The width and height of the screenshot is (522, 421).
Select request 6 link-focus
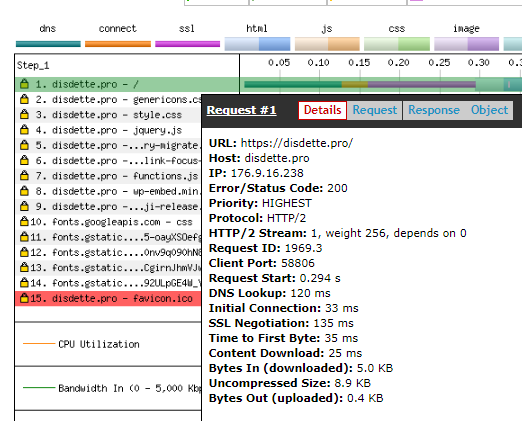pyautogui.click(x=108, y=161)
